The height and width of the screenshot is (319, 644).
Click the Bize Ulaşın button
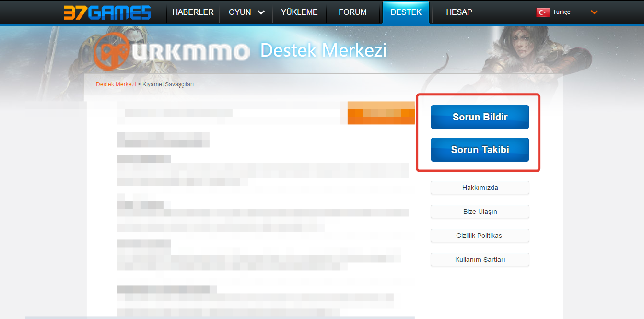[480, 212]
